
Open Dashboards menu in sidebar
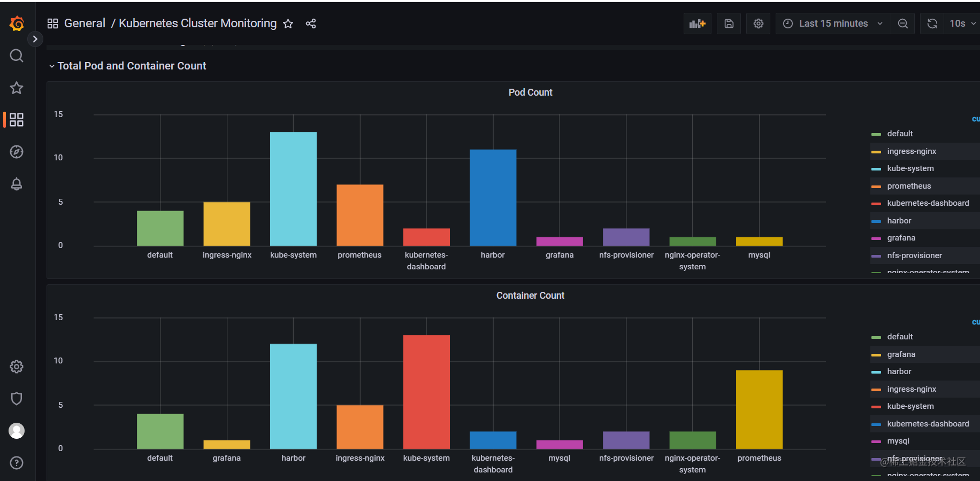tap(17, 120)
